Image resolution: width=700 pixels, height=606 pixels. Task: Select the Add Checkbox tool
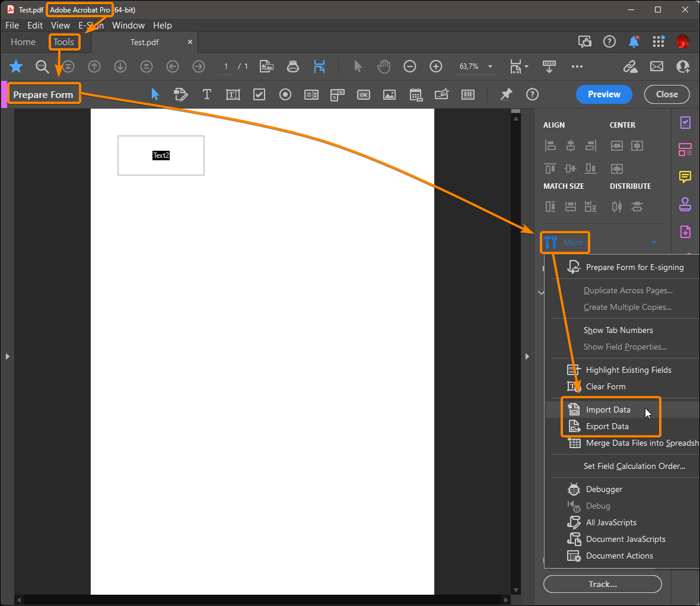click(259, 94)
